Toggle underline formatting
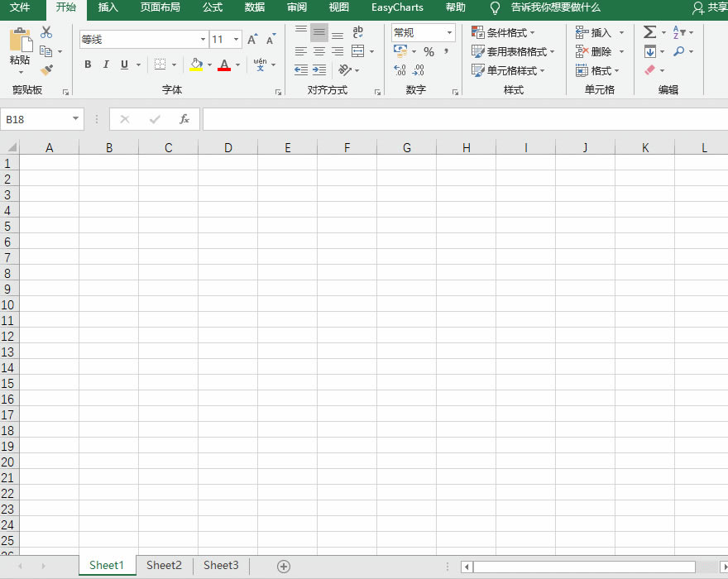 click(122, 64)
